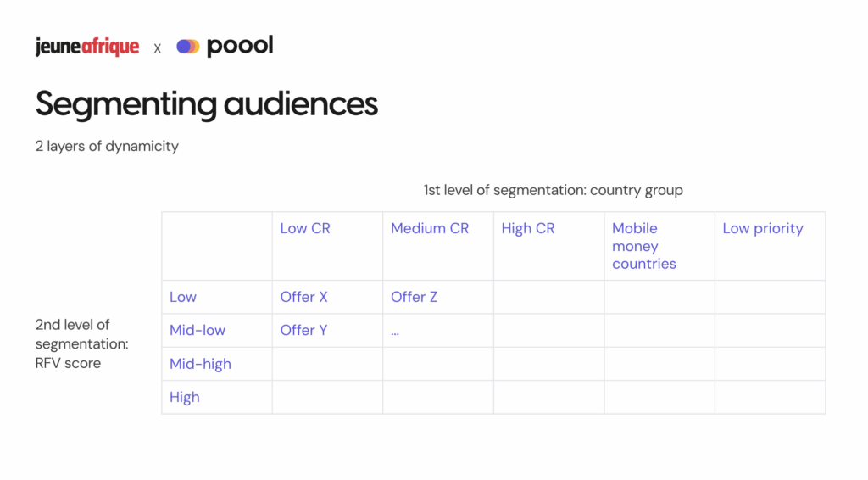Click the x separator between logos
868x480 pixels.
click(x=158, y=48)
